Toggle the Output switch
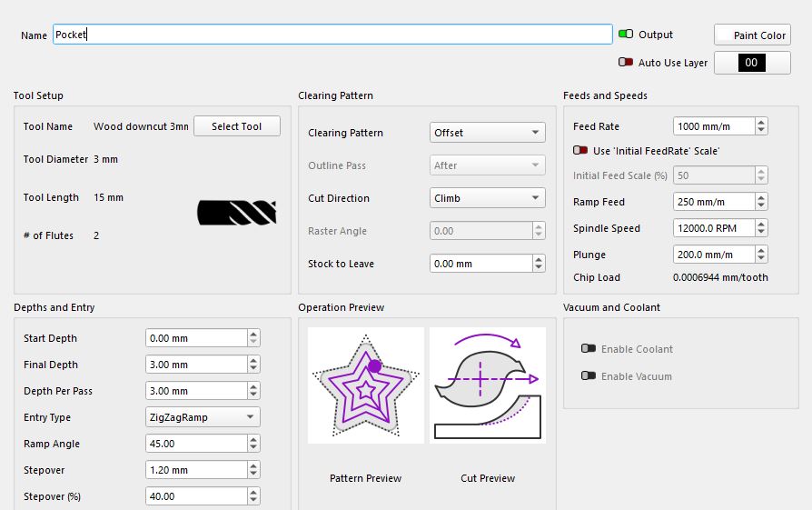812x510 pixels. point(626,35)
